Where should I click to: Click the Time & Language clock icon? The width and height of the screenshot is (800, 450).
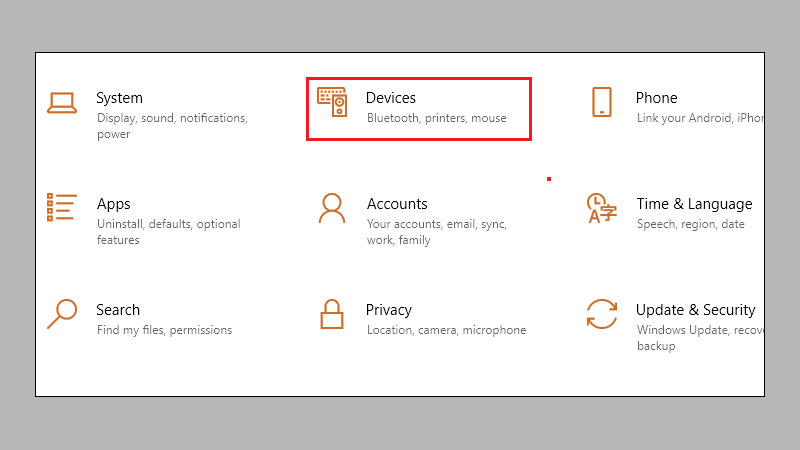(x=602, y=208)
